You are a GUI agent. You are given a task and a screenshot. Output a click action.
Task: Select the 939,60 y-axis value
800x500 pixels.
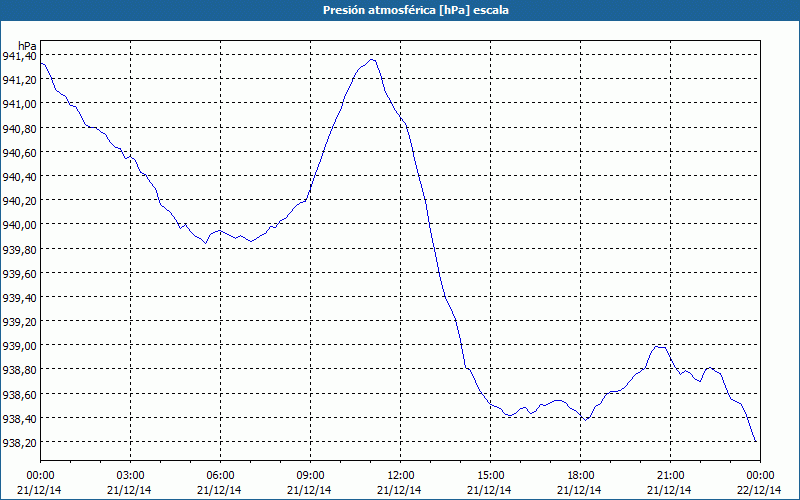pyautogui.click(x=19, y=273)
